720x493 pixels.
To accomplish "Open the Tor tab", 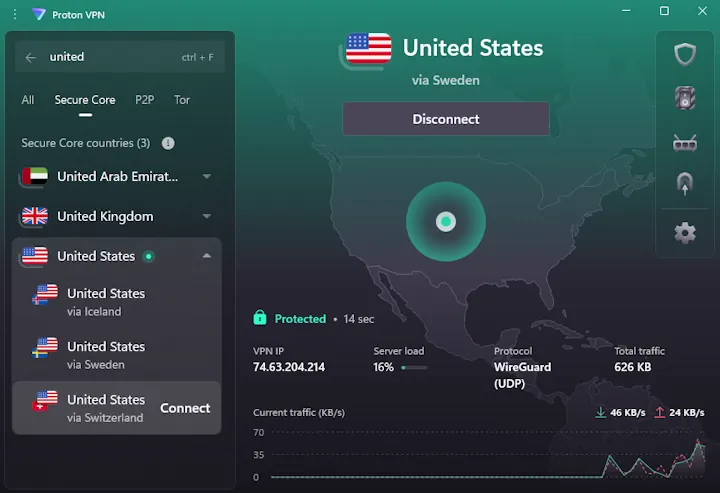I will click(x=182, y=100).
